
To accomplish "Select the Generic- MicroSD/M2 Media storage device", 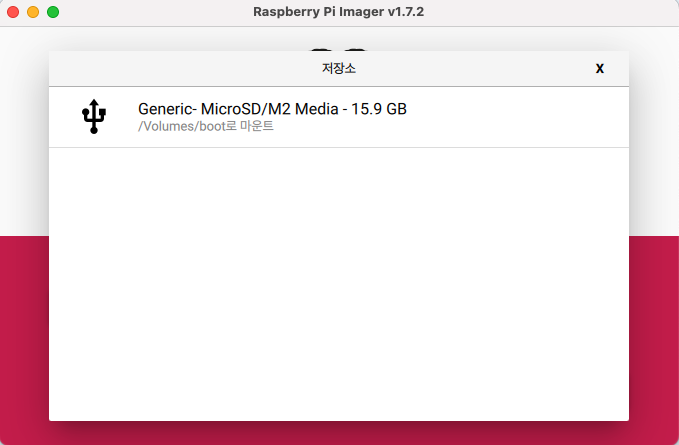I will [339, 117].
